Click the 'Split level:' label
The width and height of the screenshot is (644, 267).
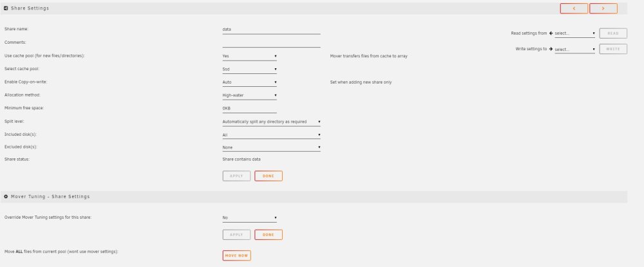pos(14,122)
